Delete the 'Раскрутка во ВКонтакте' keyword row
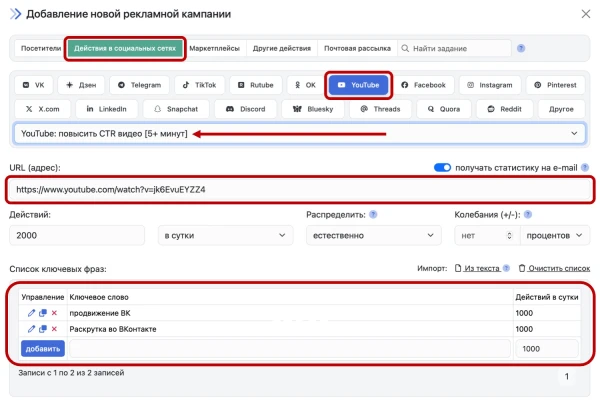This screenshot has width=600, height=400. [x=54, y=329]
